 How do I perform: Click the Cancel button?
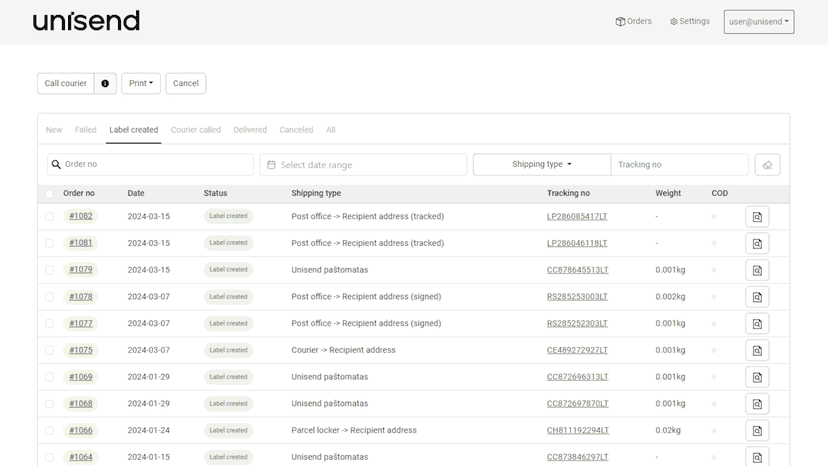coord(186,83)
